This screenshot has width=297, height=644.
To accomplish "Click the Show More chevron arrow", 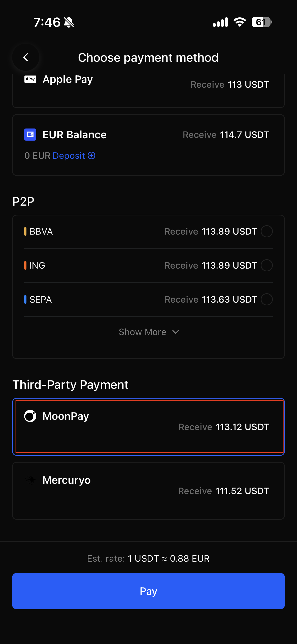I will pyautogui.click(x=176, y=332).
